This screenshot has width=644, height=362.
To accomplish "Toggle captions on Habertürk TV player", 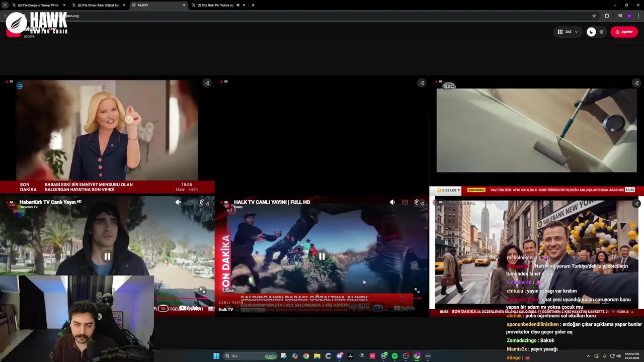I will pos(190,202).
